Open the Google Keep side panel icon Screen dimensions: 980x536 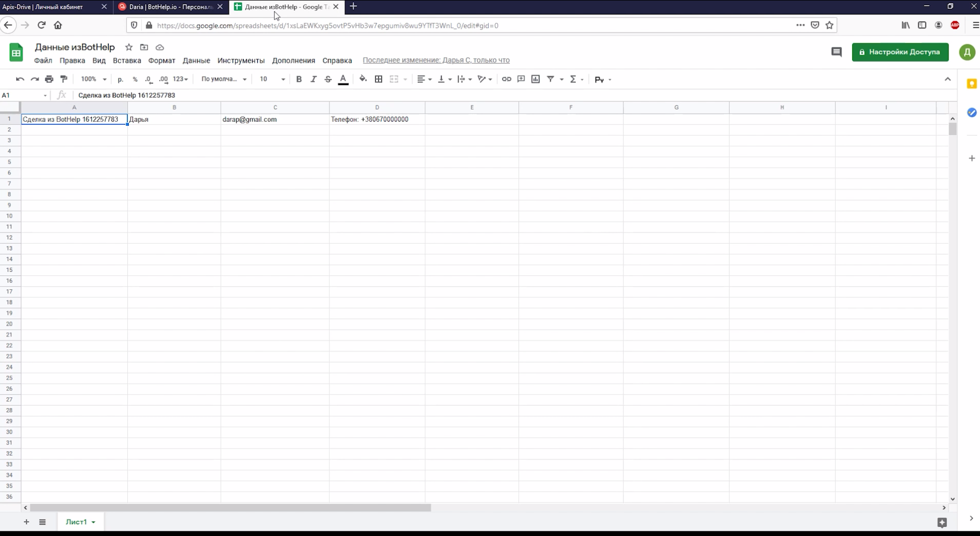click(971, 84)
